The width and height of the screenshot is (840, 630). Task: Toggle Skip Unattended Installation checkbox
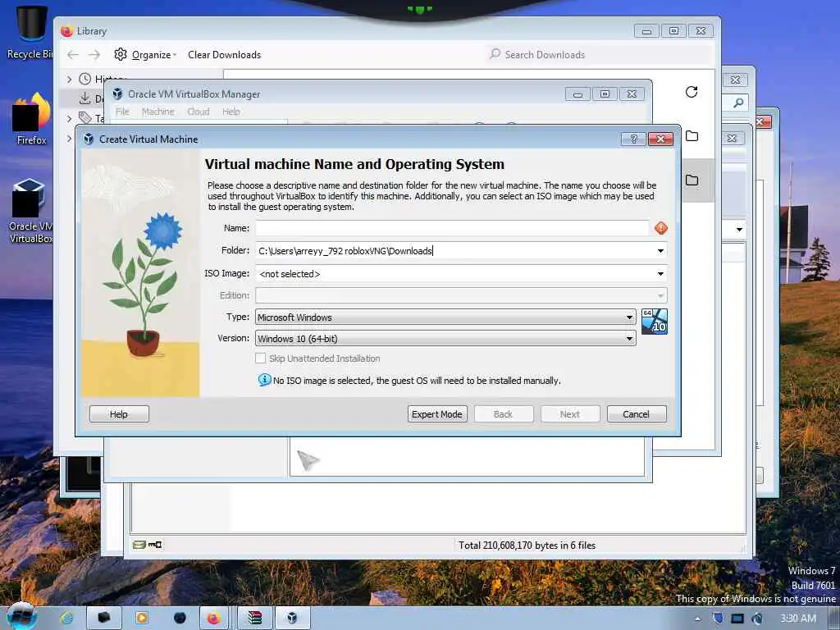coord(260,358)
